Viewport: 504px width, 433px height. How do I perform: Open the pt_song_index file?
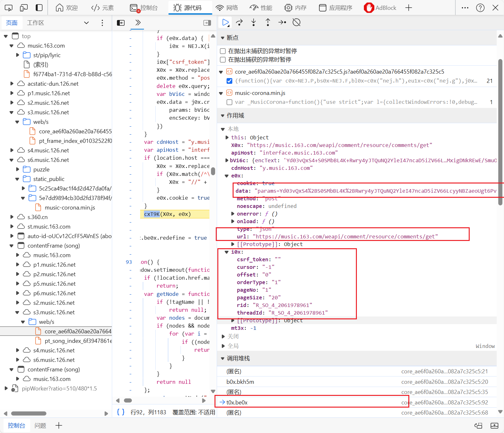click(78, 341)
